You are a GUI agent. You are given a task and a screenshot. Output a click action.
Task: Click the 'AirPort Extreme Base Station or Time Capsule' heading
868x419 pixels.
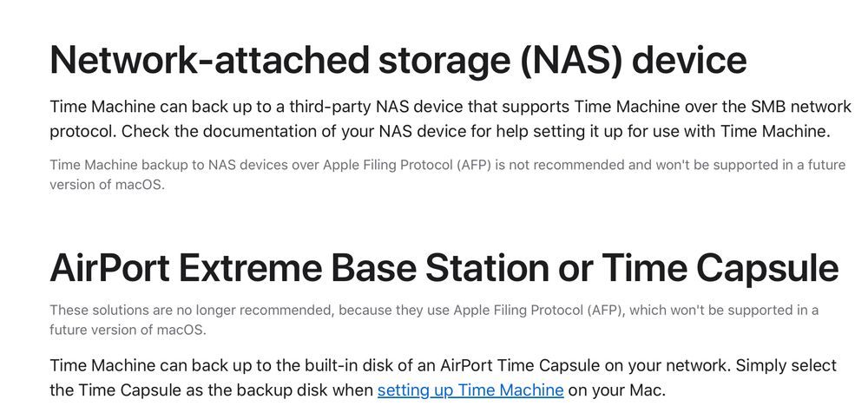pyautogui.click(x=444, y=268)
